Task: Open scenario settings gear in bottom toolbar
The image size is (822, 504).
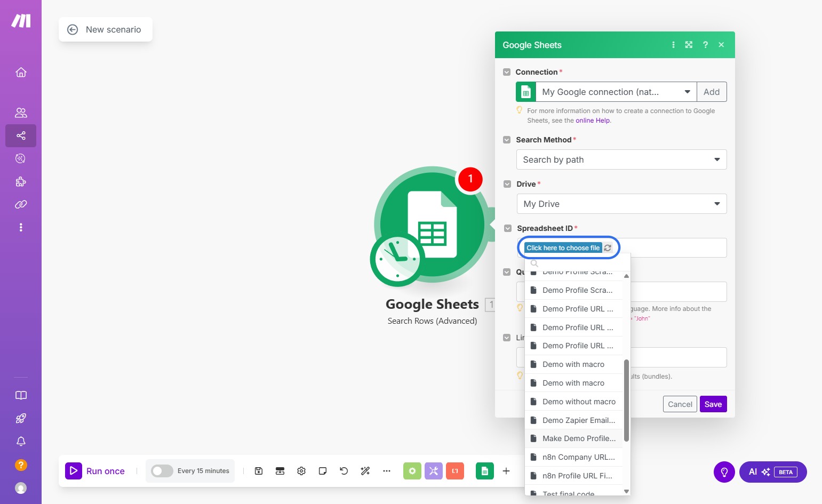Action: tap(301, 471)
